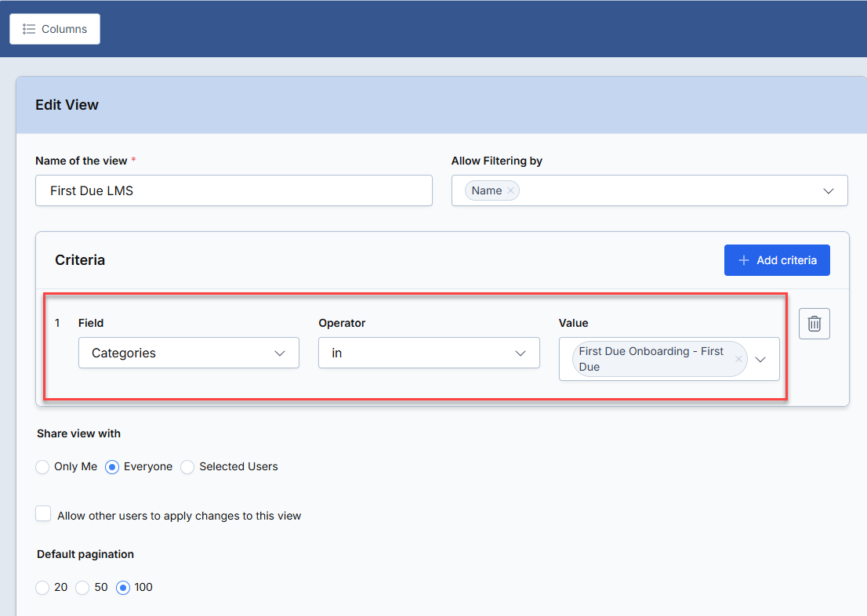Remove the Name filter tag
The width and height of the screenshot is (867, 616).
510,190
